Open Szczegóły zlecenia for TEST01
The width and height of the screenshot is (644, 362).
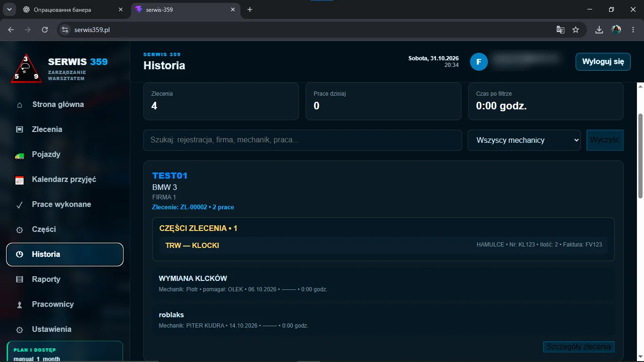point(579,347)
